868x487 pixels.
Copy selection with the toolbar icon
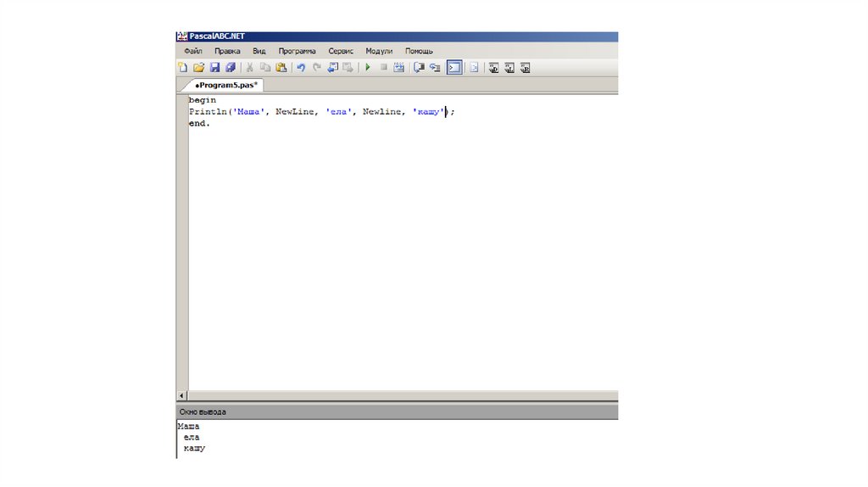pos(265,68)
